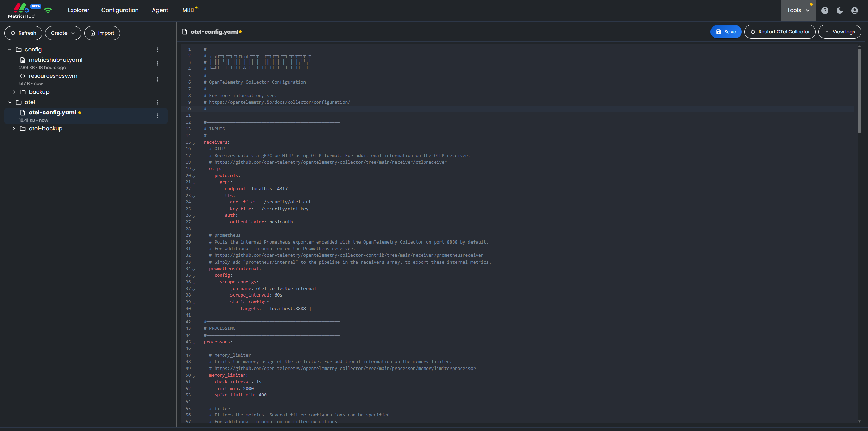Place cursor on the scrape_interval: 60s line
The image size is (868, 431).
256,295
